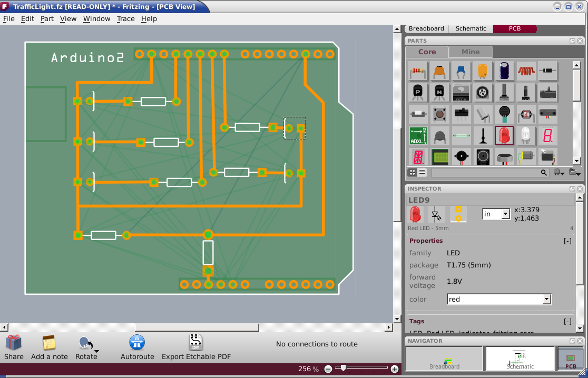Pick the diode part

click(547, 71)
